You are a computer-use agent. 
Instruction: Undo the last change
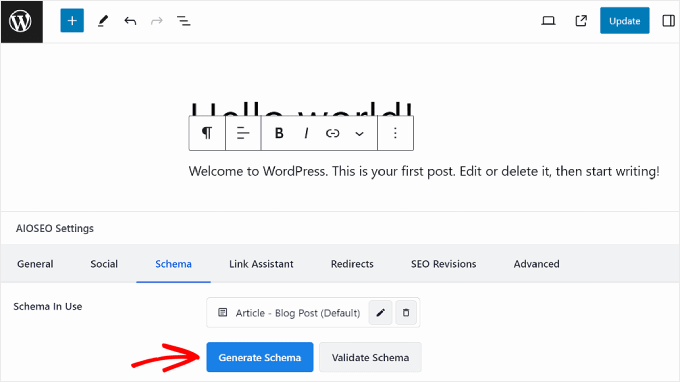click(130, 21)
